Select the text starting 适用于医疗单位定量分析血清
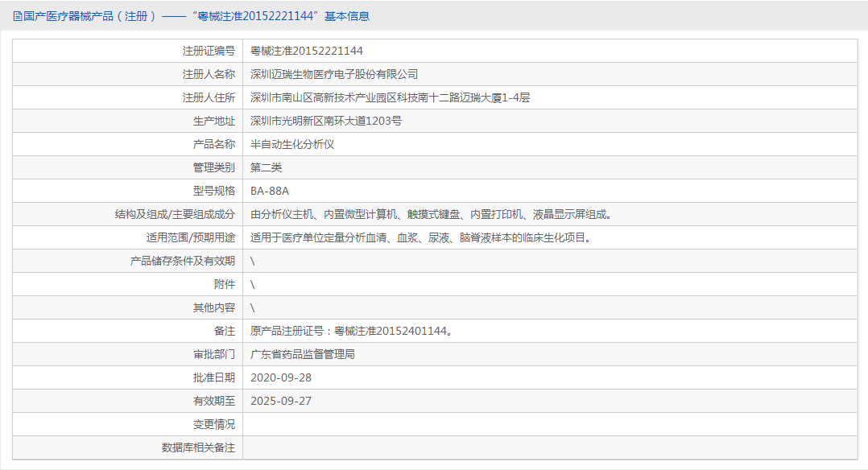Screen dimensions: 868x470 point(423,237)
